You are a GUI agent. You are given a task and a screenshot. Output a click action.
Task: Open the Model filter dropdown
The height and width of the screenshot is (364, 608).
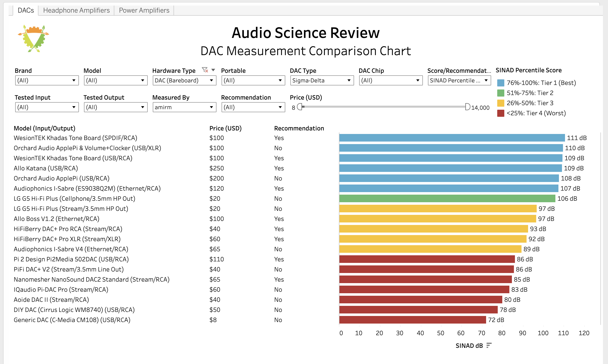[116, 80]
